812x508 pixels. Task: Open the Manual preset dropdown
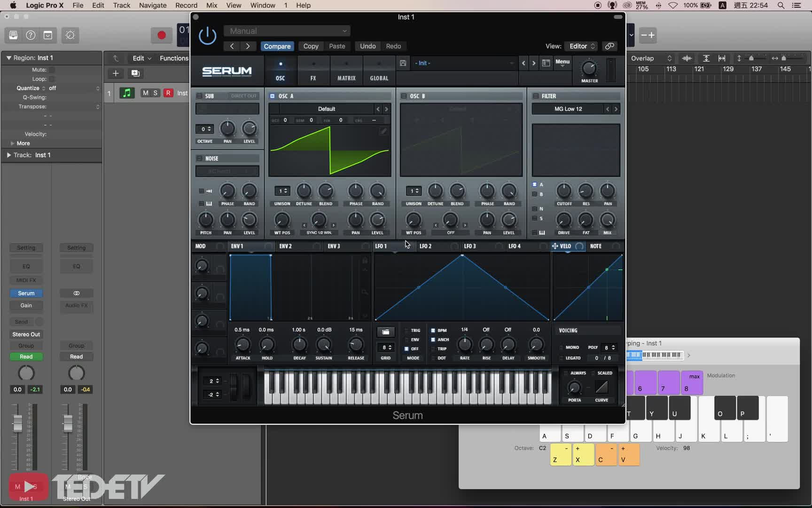(287, 31)
